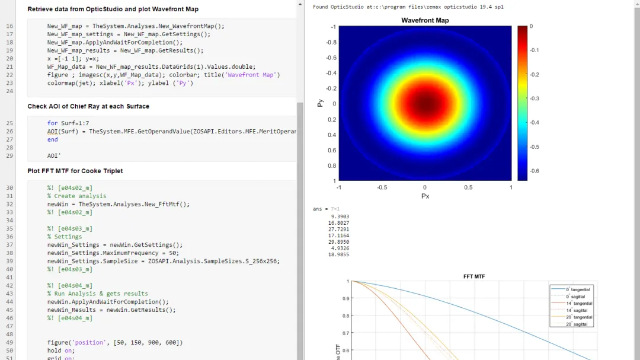Select '20 sagittal' legend entry
Image resolution: width=640 pixels, height=360 pixels.
(569, 324)
